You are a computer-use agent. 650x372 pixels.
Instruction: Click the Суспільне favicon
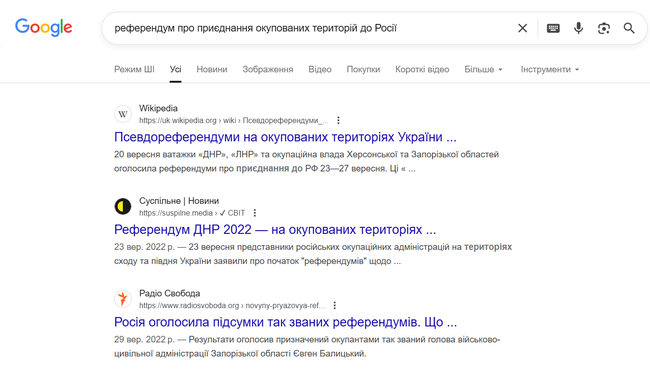click(123, 207)
